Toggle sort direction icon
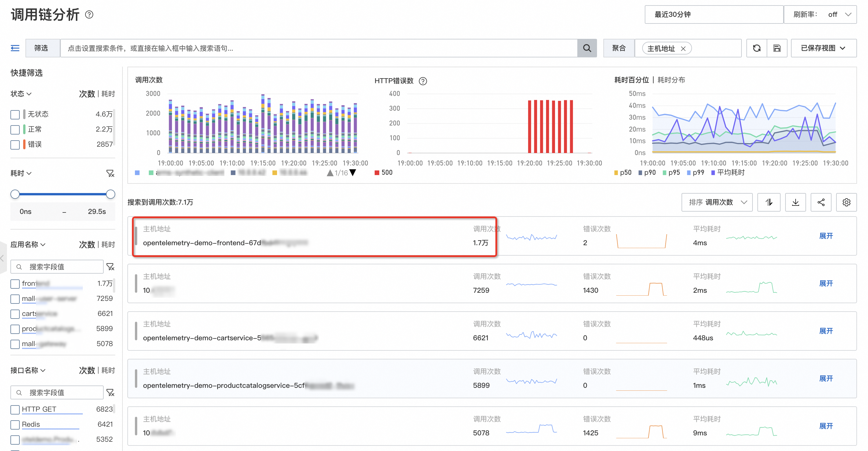 [x=769, y=202]
